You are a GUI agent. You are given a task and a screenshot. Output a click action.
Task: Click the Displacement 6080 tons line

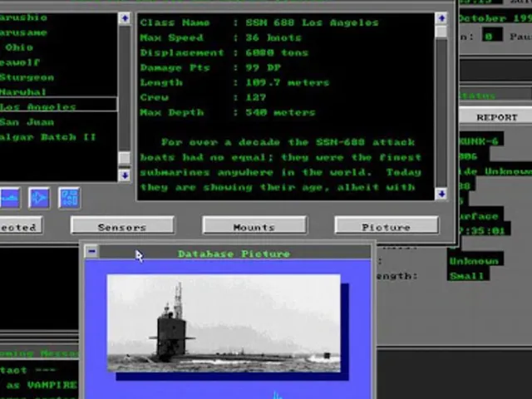[224, 52]
